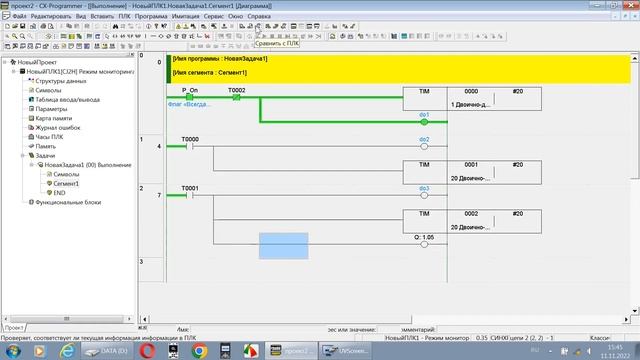Screen dimensions: 640x360
Task: Open the Справка menu
Action: pyautogui.click(x=259, y=16)
